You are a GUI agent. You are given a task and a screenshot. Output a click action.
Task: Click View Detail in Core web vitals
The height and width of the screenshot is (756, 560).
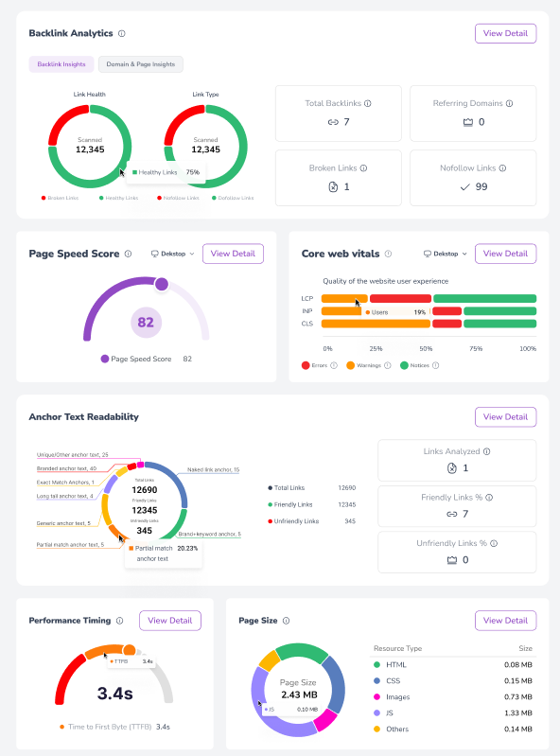pos(505,254)
